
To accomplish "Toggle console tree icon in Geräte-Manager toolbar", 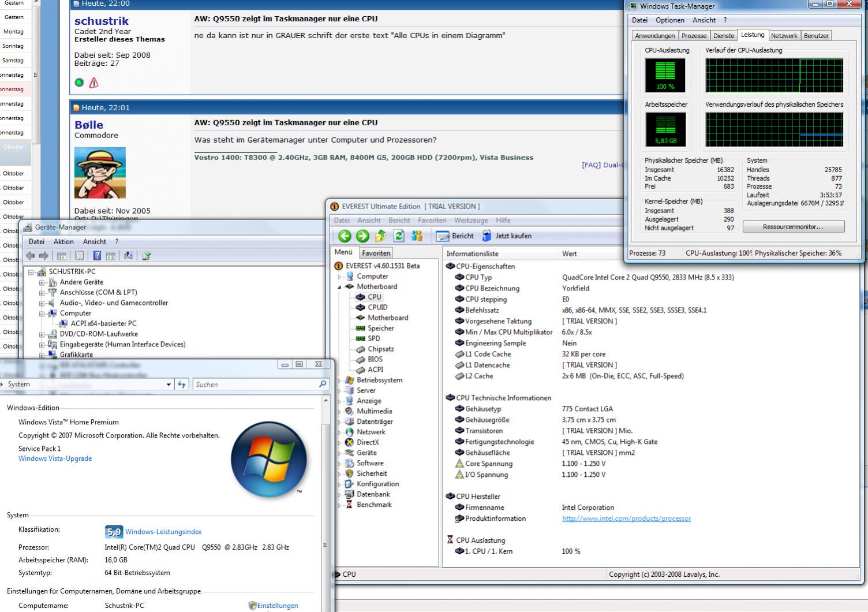I will [x=62, y=256].
